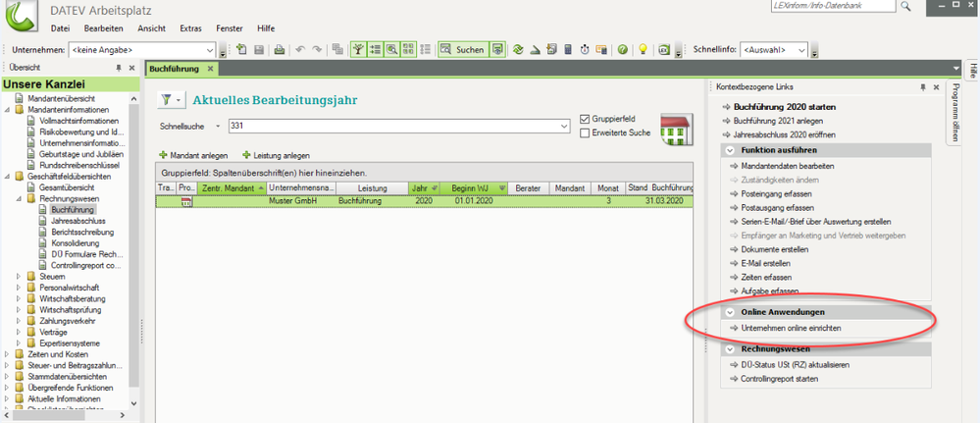980x423 pixels.
Task: Click the Programm öffnen vertical side tab
Action: [x=955, y=113]
